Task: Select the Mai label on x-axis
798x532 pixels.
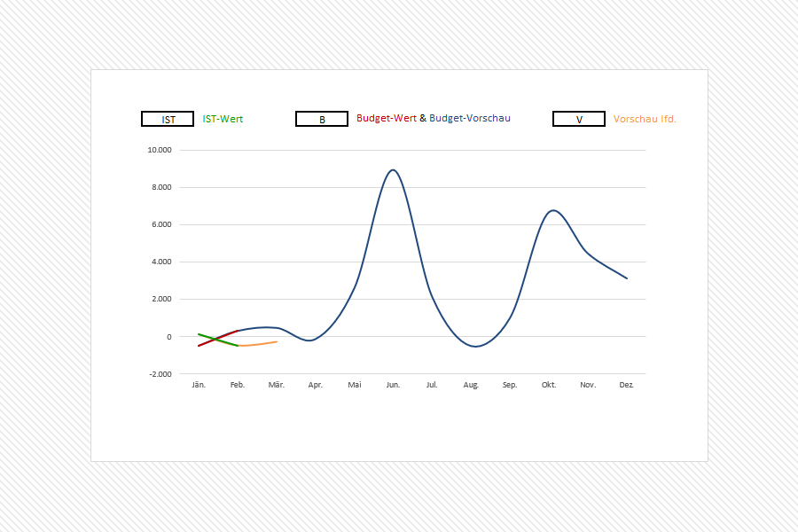Action: tap(355, 385)
